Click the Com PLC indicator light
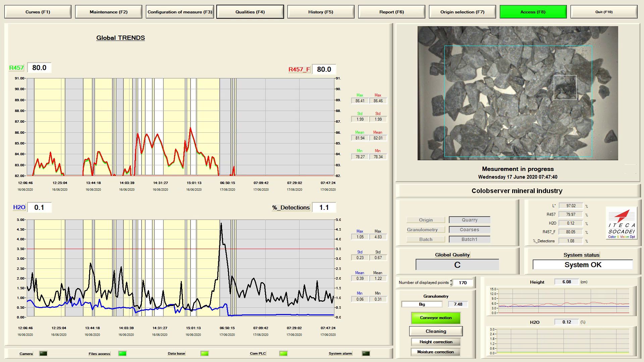Image resolution: width=644 pixels, height=362 pixels. point(283,353)
